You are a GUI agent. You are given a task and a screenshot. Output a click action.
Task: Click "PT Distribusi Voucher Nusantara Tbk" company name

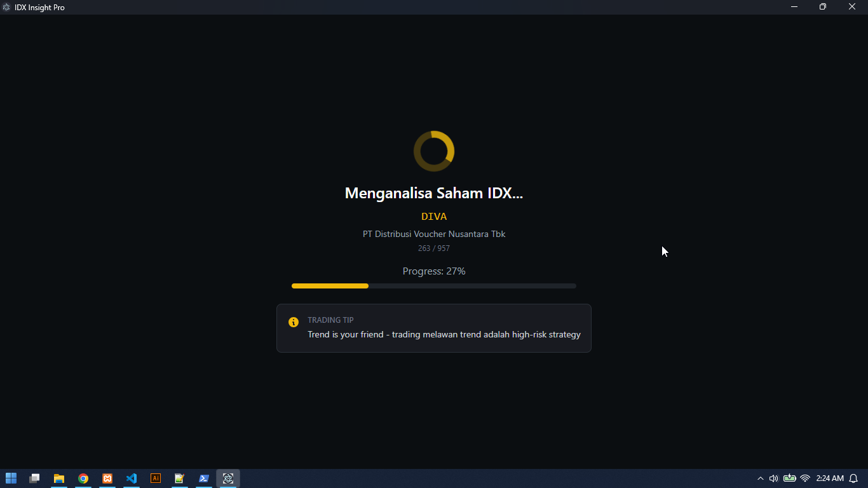click(434, 234)
